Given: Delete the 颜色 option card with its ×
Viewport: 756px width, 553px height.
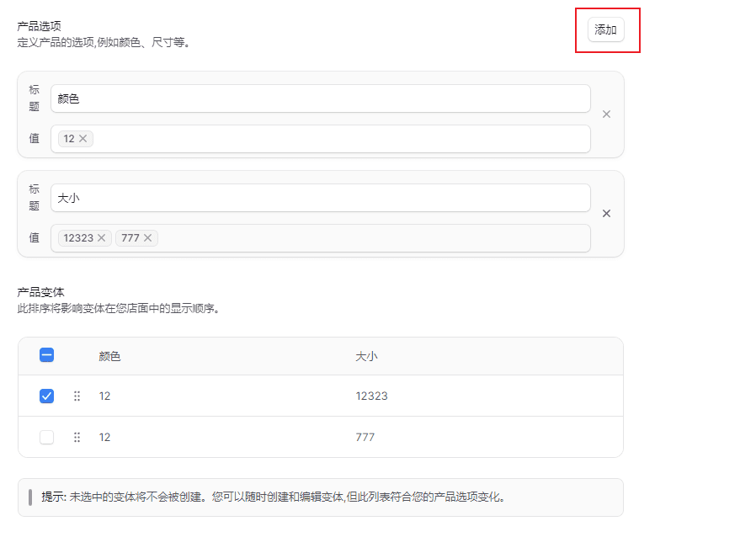Looking at the screenshot, I should click(x=606, y=114).
